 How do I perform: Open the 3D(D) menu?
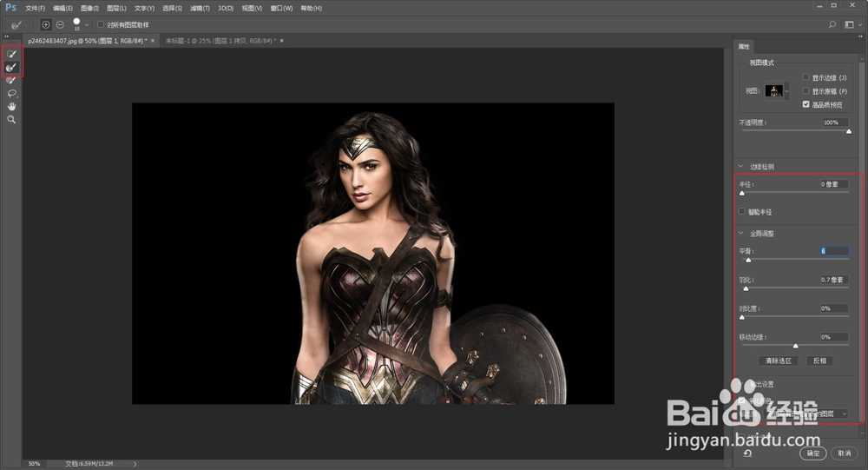[x=226, y=9]
